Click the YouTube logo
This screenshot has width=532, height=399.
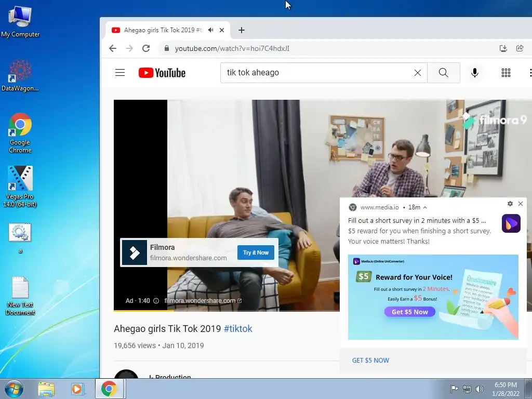tap(162, 73)
